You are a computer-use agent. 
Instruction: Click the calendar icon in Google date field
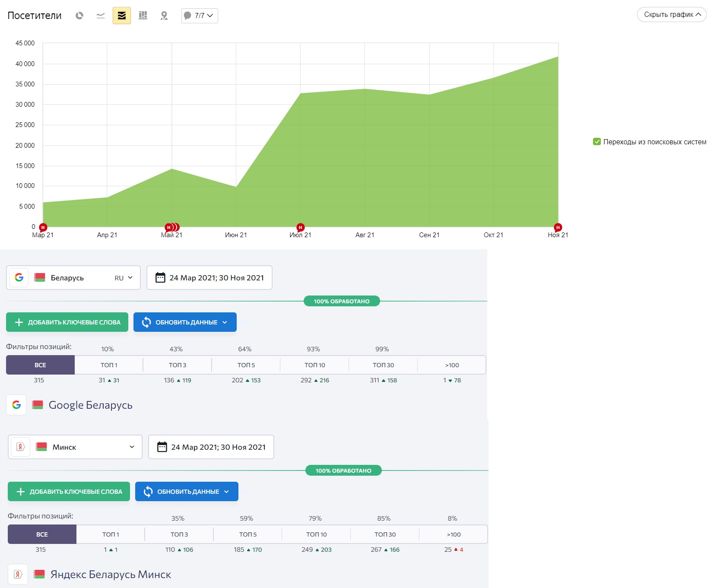click(160, 277)
